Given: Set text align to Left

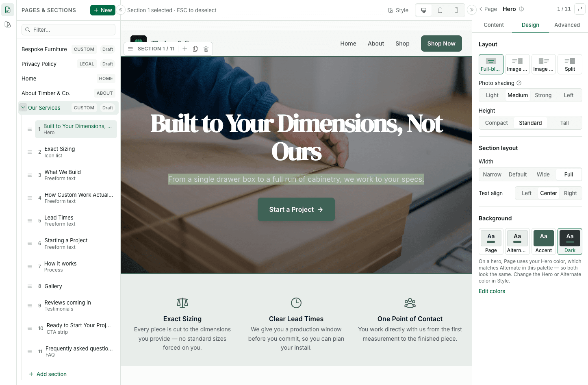Looking at the screenshot, I should point(527,193).
